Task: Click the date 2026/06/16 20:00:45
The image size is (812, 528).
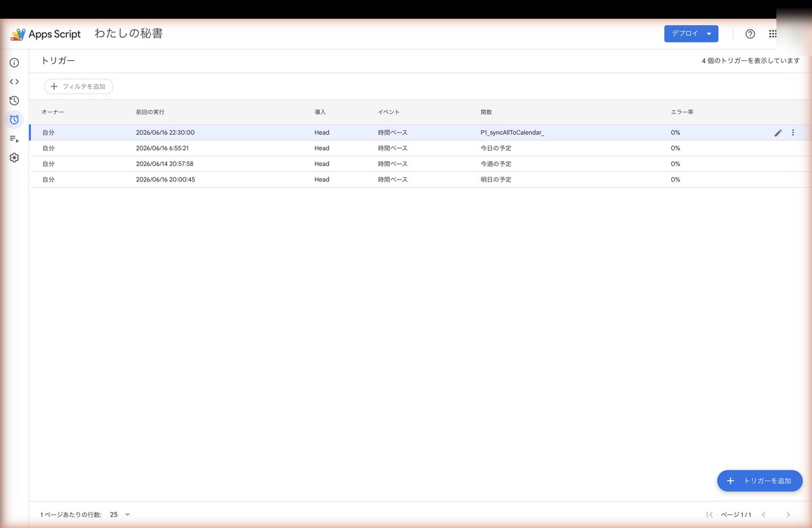Action: click(166, 179)
